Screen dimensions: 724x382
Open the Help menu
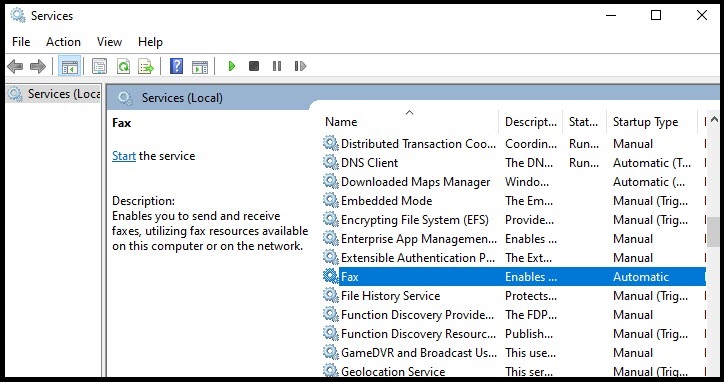(150, 42)
